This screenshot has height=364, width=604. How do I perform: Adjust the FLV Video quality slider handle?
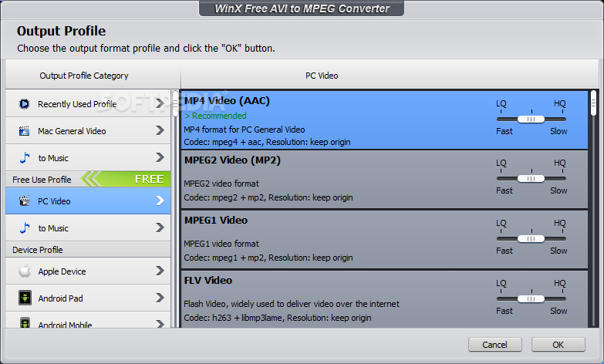pyautogui.click(x=531, y=298)
